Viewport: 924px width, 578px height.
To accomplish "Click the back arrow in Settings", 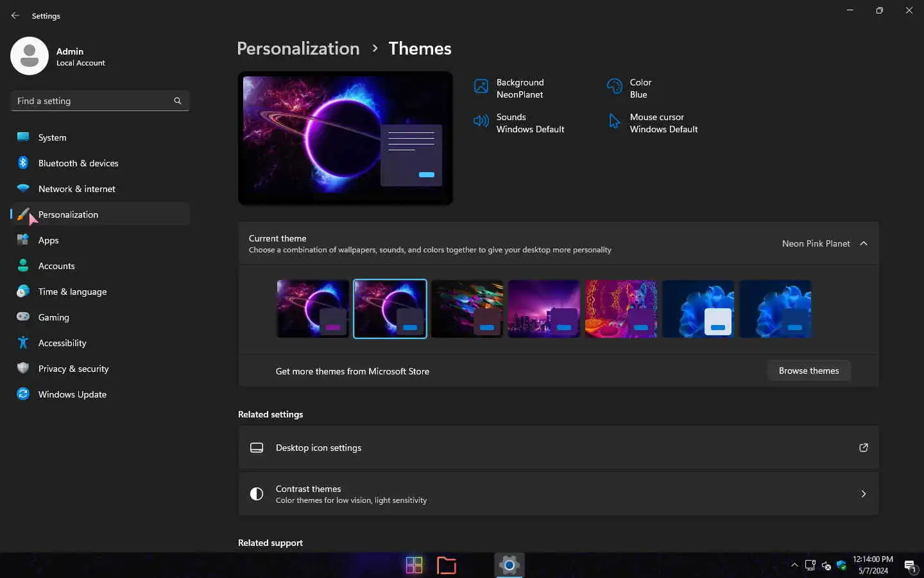I will pyautogui.click(x=15, y=15).
